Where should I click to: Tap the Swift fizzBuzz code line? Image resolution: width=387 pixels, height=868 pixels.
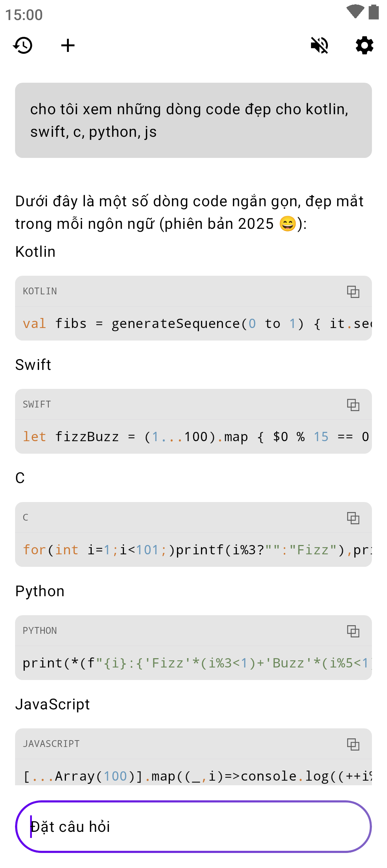pyautogui.click(x=197, y=437)
